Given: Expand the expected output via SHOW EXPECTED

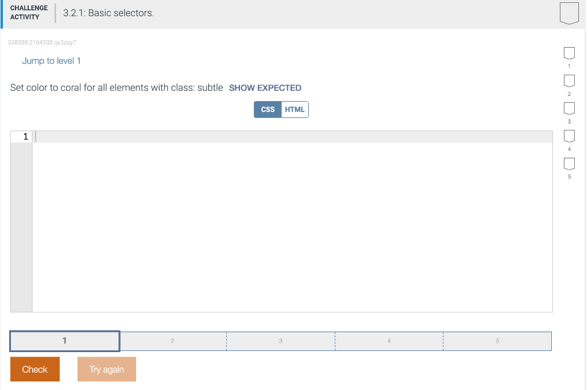Looking at the screenshot, I should pos(265,87).
